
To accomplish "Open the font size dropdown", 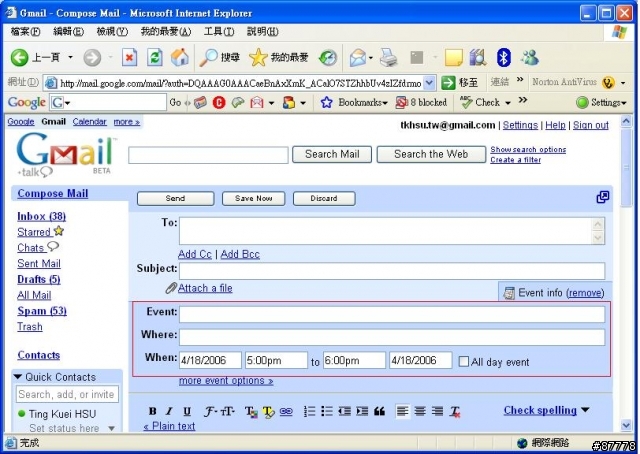I will tap(228, 411).
